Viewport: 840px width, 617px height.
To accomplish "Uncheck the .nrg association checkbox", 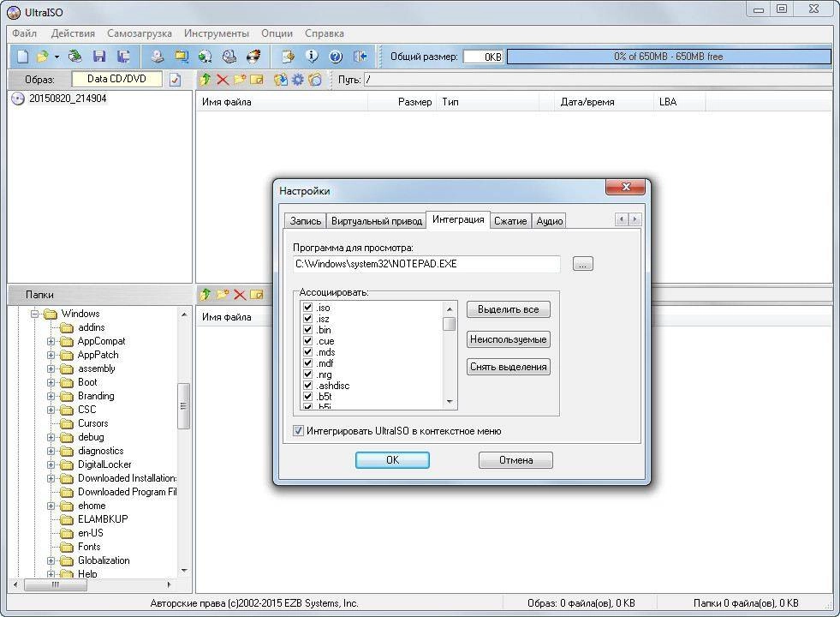I will point(308,374).
